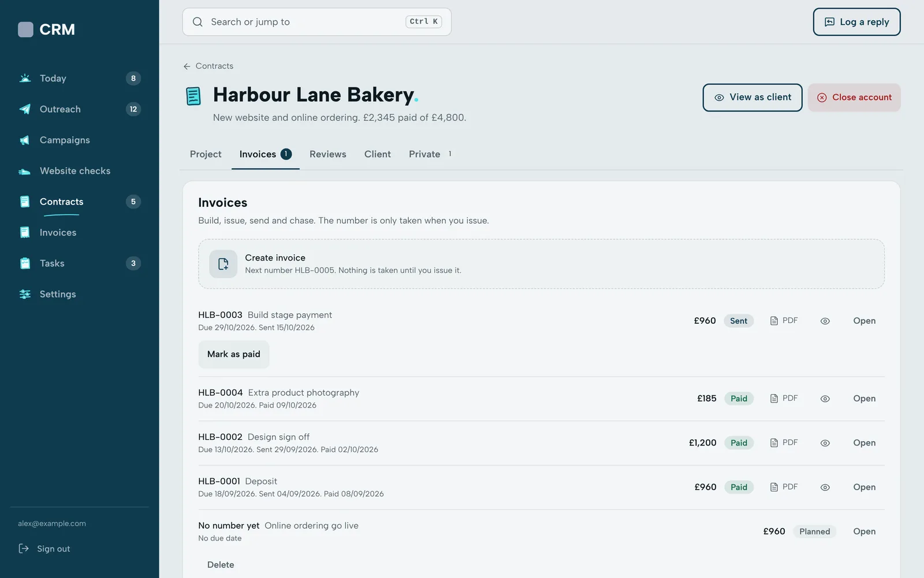Click the CRM logo square

[x=25, y=29]
